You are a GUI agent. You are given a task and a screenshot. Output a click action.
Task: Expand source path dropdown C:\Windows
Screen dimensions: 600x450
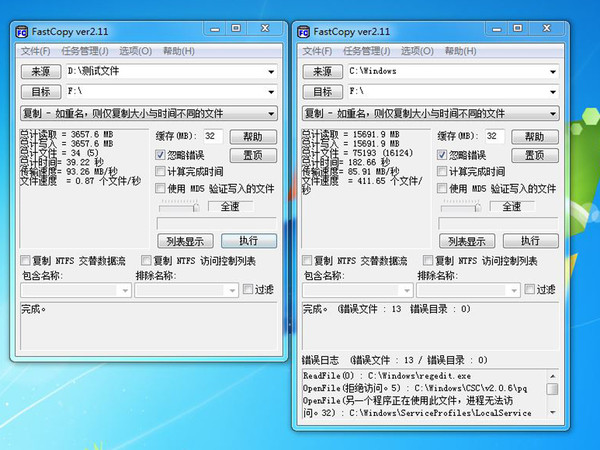coord(553,72)
